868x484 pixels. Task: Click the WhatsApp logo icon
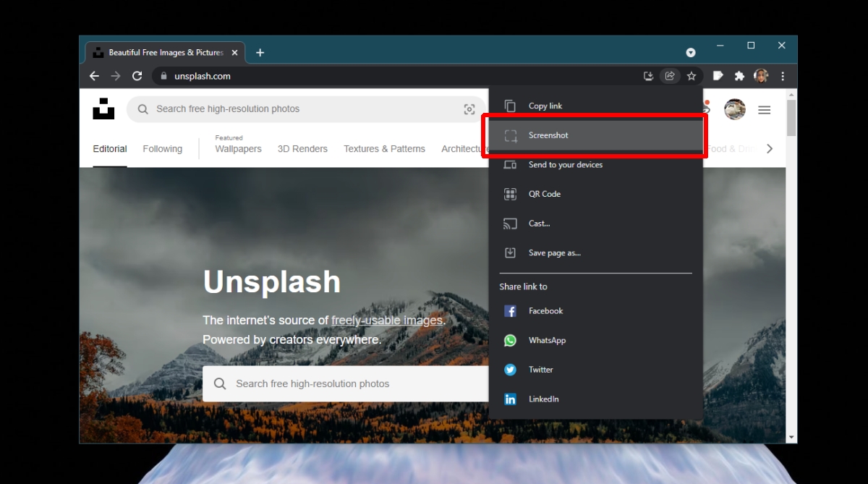510,340
